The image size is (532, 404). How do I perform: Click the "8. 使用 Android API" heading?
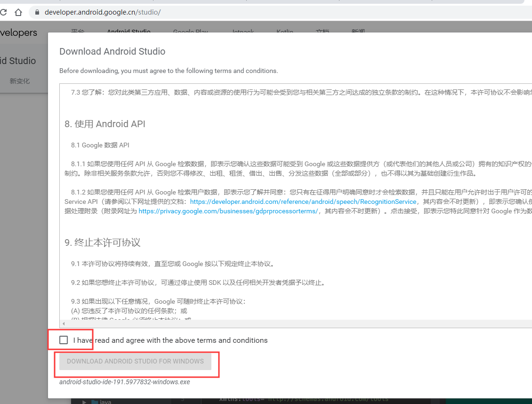[x=105, y=124]
